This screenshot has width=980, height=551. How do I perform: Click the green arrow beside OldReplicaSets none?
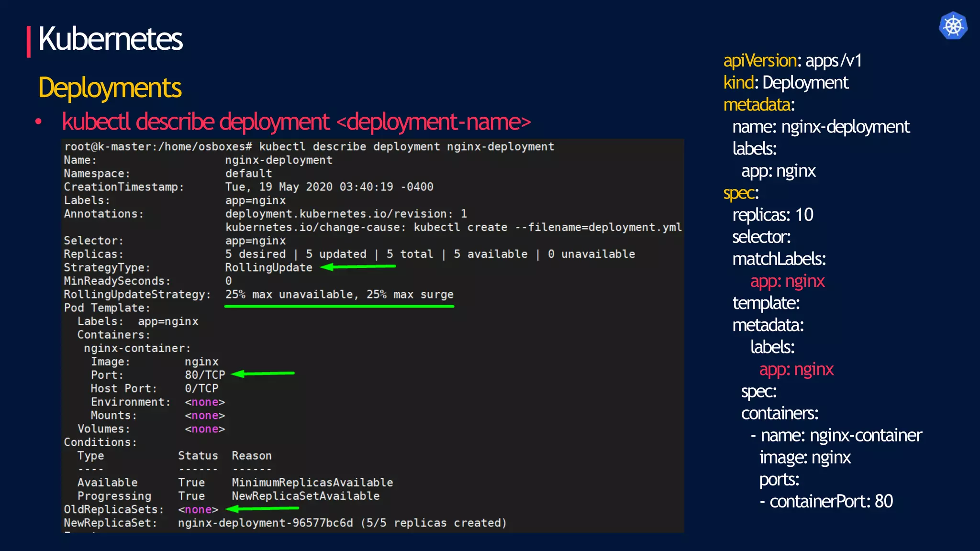tap(262, 508)
